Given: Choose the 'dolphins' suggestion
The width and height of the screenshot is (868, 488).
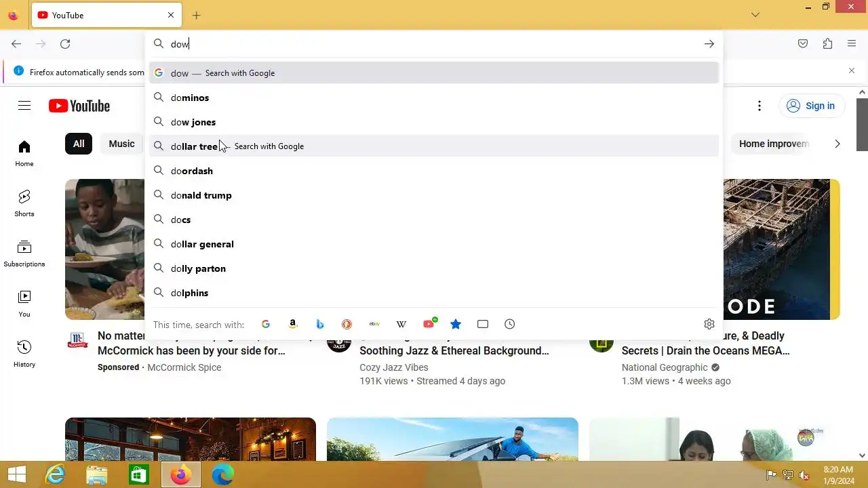Looking at the screenshot, I should pyautogui.click(x=434, y=293).
